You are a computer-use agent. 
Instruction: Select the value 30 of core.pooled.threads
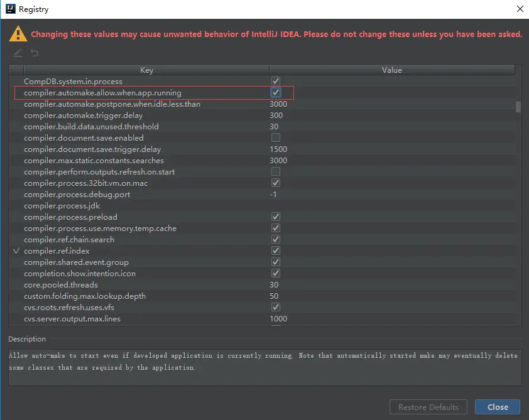pyautogui.click(x=274, y=285)
